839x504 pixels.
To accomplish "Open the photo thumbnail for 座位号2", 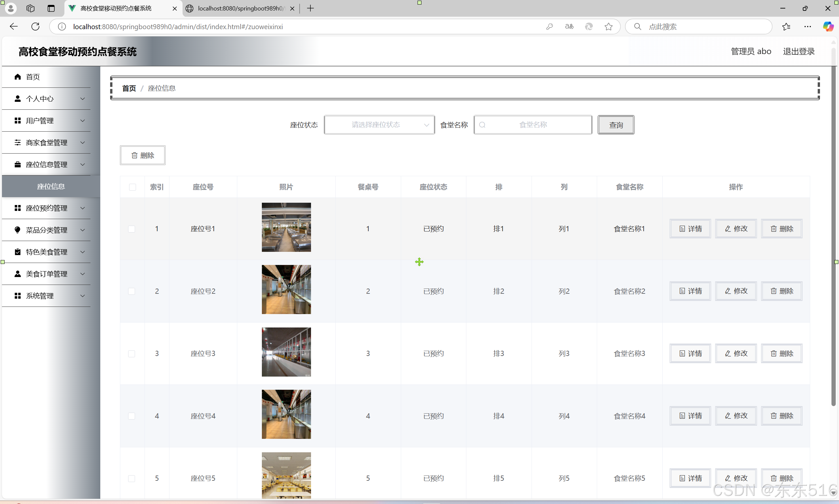I will coord(286,289).
